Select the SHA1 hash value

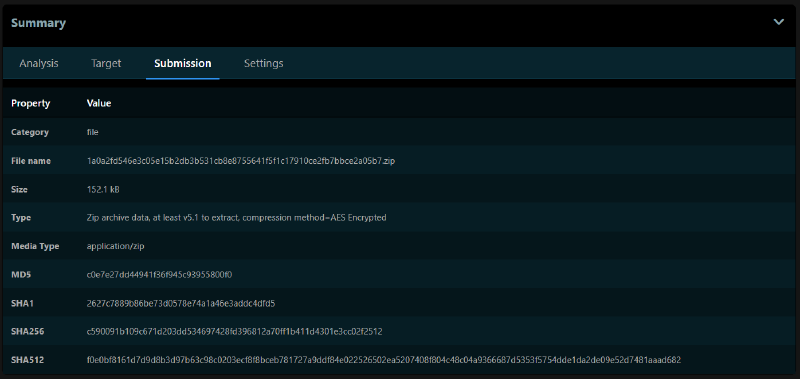point(181,303)
